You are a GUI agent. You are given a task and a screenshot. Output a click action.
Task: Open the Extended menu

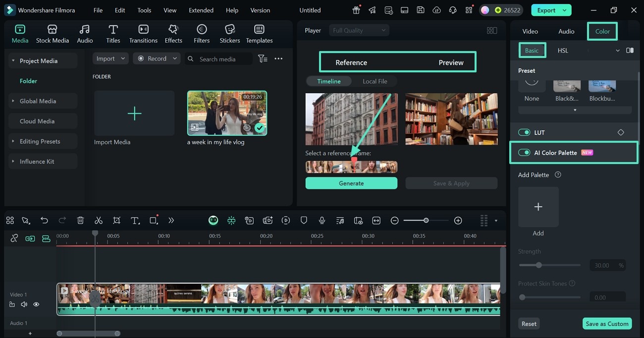pyautogui.click(x=201, y=10)
